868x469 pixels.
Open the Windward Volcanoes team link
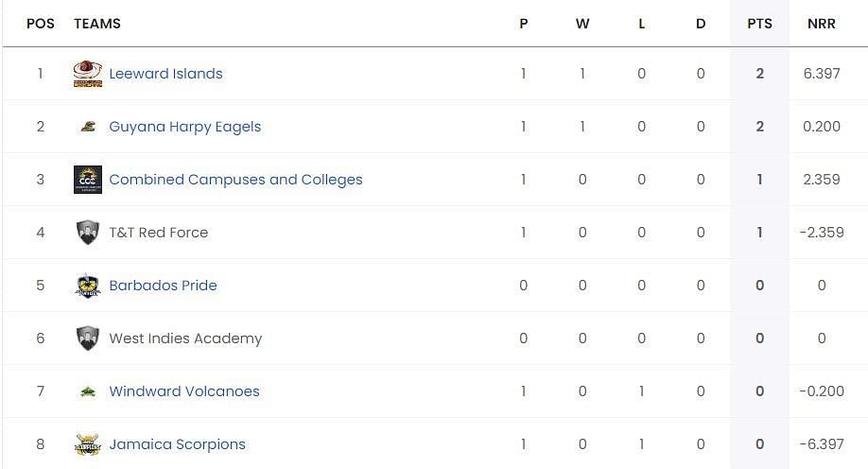[184, 391]
